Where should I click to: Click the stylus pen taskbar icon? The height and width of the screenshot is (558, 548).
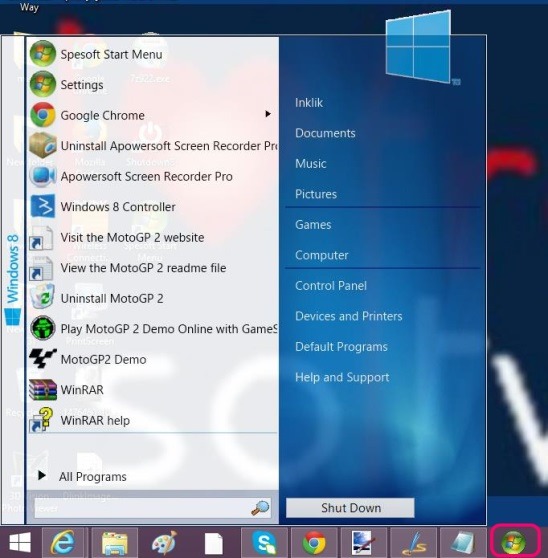tap(413, 543)
